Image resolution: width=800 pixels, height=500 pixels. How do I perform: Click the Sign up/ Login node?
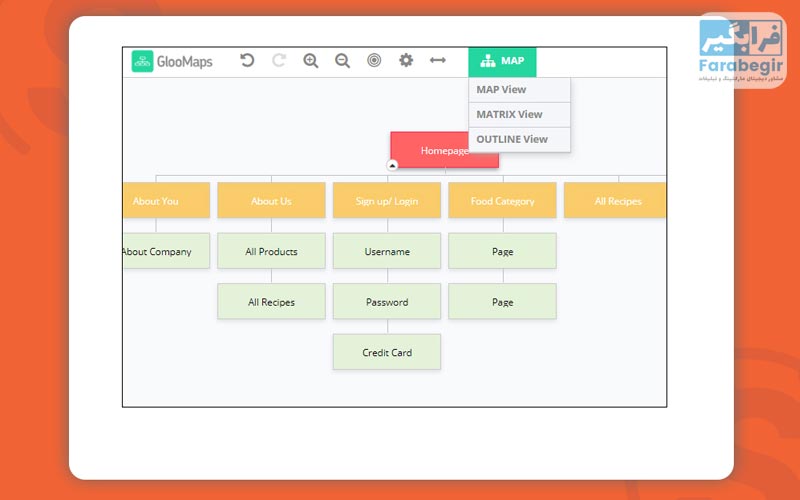[x=387, y=201]
